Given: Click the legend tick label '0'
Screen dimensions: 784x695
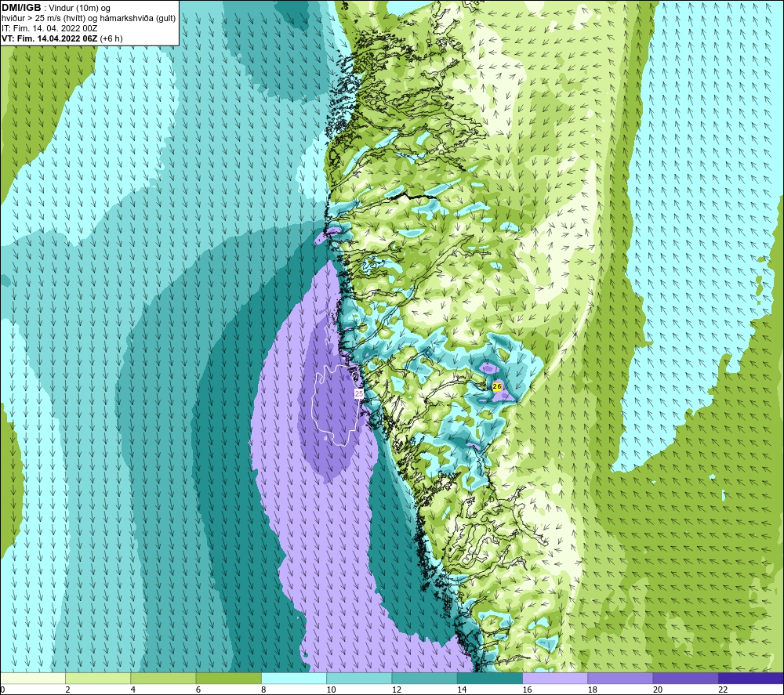Looking at the screenshot, I should (x=2, y=690).
